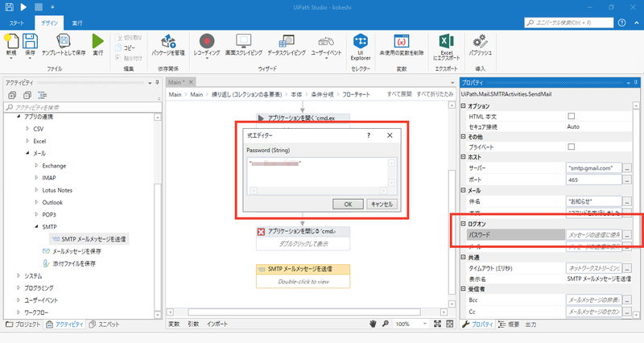Click fit-to-screen icon beside zoom
Viewport: 644px width, 343px height.
click(x=437, y=324)
